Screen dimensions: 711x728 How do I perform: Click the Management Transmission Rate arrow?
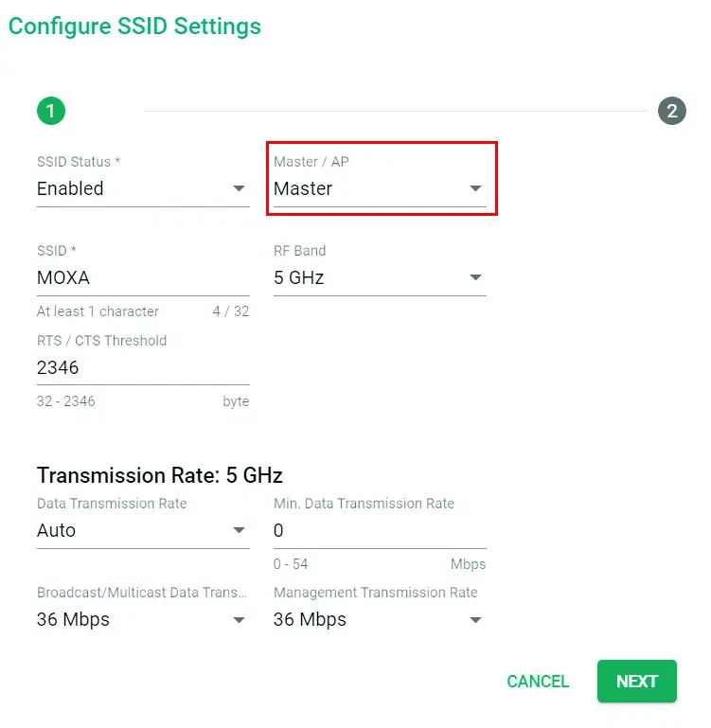[476, 620]
